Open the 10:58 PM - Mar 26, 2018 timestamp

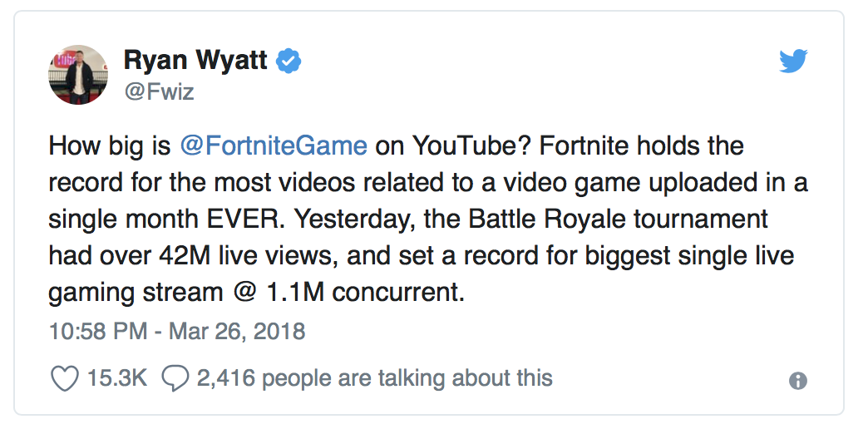[177, 331]
